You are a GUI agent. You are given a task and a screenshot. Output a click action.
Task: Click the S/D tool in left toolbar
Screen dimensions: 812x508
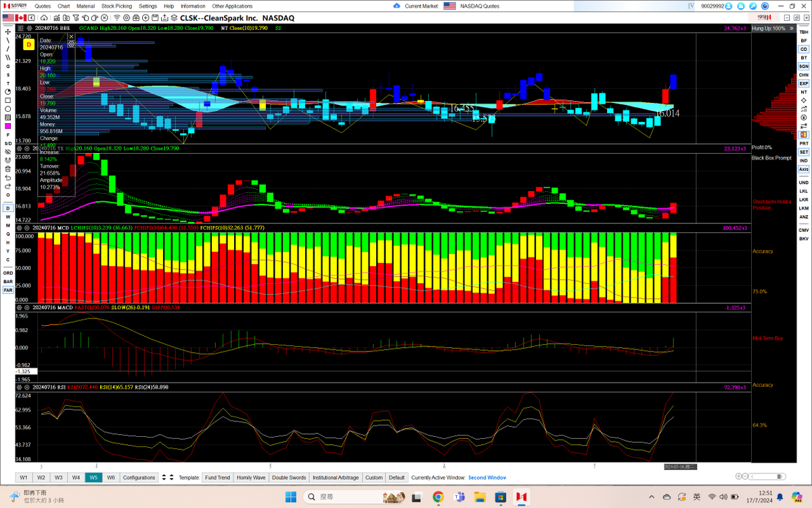pyautogui.click(x=8, y=144)
